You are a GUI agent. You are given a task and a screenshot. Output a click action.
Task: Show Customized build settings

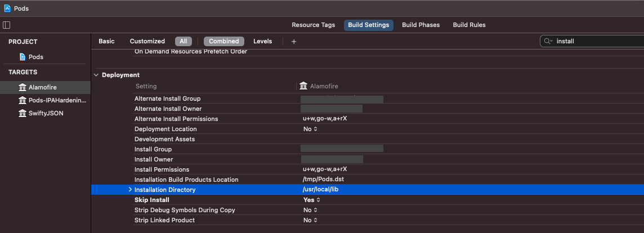tap(147, 41)
